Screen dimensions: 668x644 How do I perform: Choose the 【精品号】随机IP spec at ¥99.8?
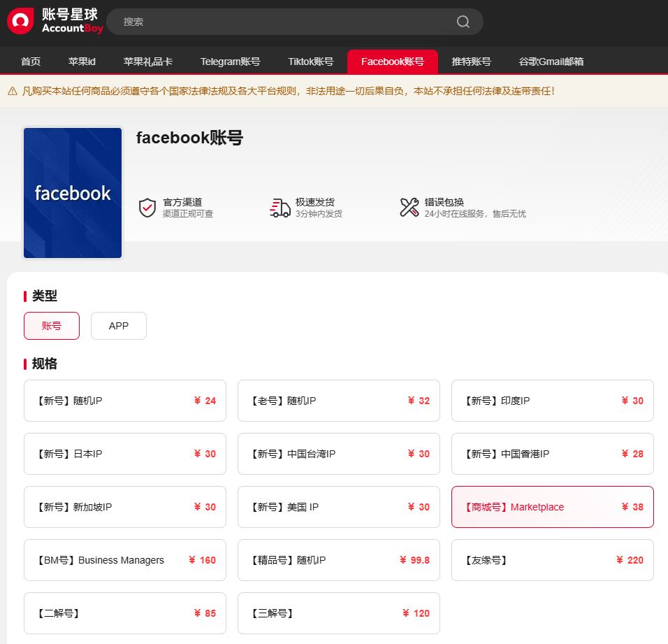[338, 560]
